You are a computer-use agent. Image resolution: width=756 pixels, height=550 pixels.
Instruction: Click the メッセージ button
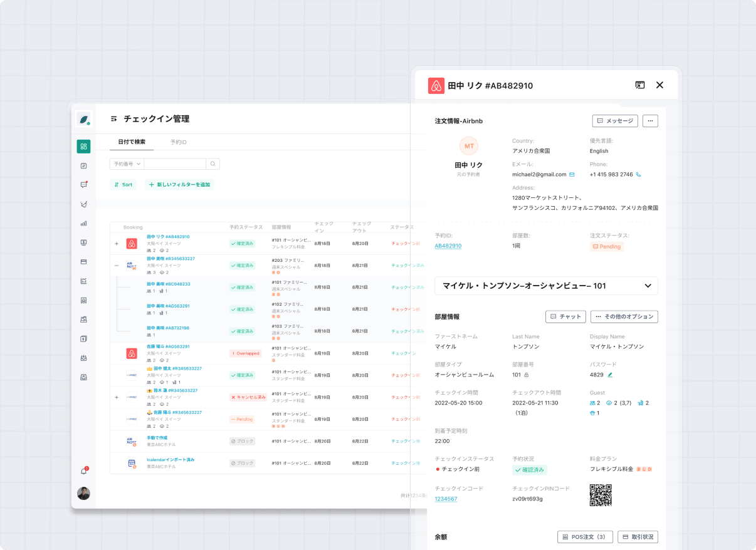click(x=614, y=121)
